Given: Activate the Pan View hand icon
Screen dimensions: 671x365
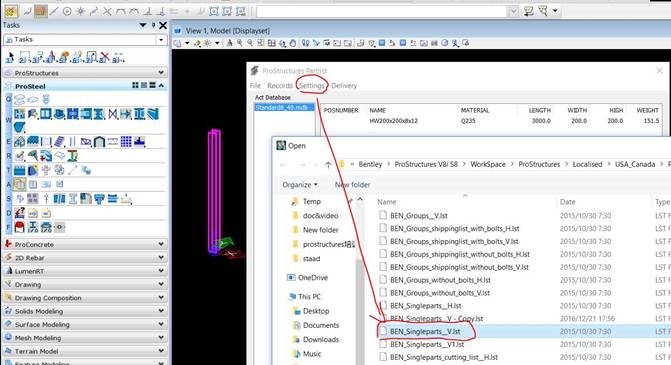Looking at the screenshot, I should 293,43.
